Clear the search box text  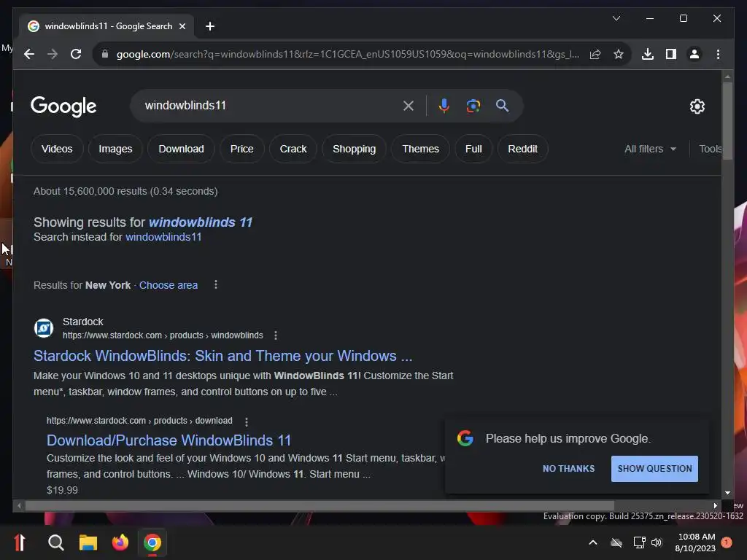pyautogui.click(x=409, y=106)
